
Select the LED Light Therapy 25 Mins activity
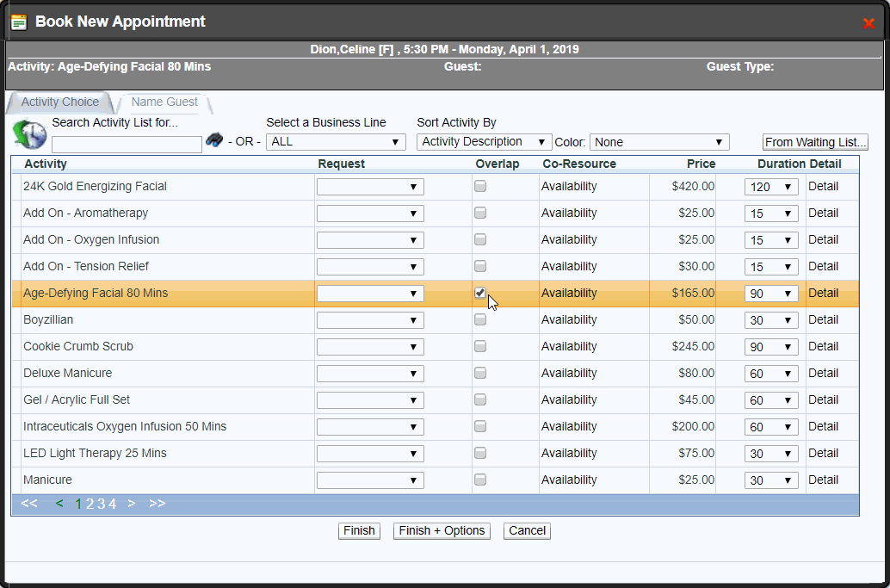click(x=95, y=453)
